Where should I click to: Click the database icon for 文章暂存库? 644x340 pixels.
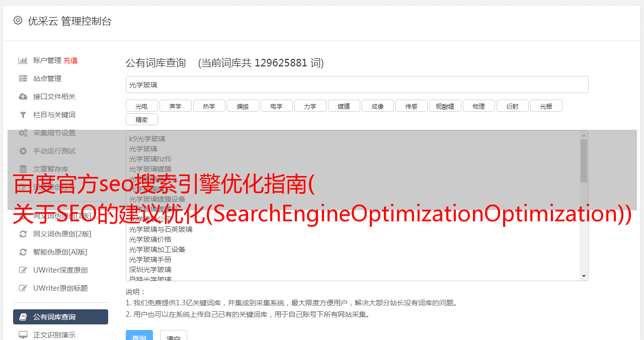click(x=23, y=169)
